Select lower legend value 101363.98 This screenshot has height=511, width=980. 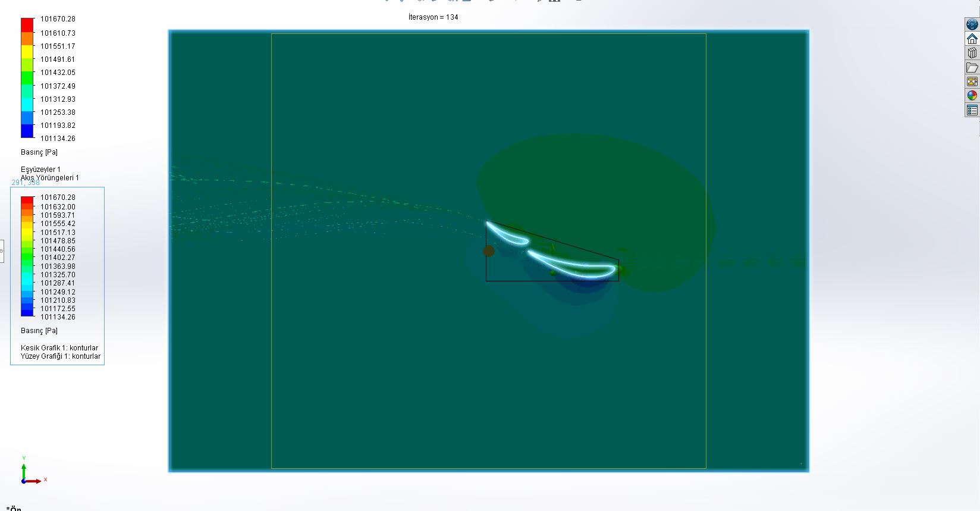point(58,267)
